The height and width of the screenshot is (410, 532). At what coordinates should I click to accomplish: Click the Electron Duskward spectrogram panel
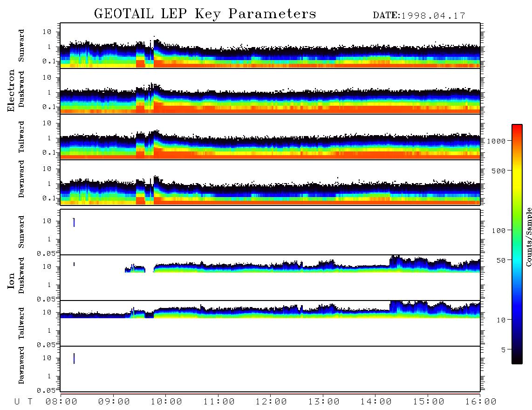(270, 91)
